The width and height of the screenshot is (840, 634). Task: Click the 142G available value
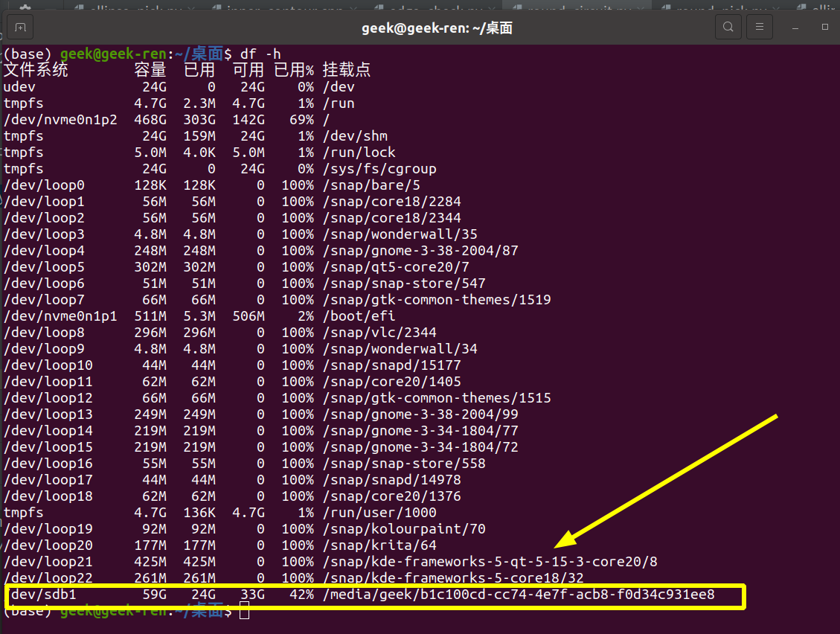pyautogui.click(x=249, y=120)
